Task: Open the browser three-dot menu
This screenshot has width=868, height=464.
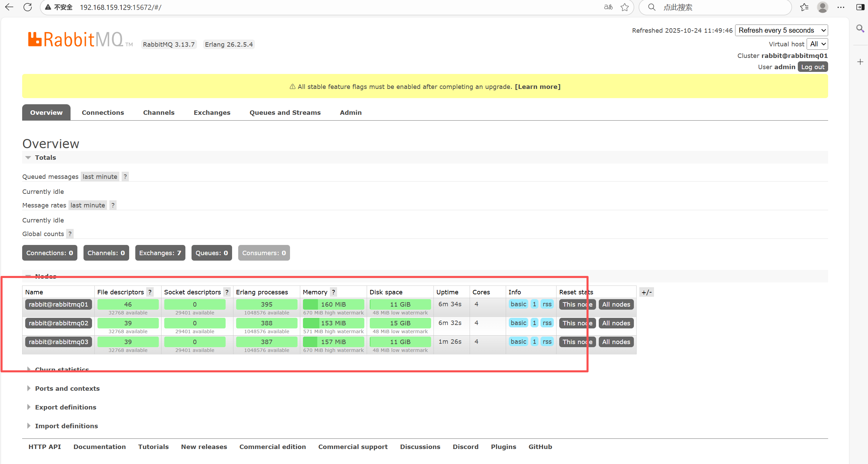Action: click(841, 7)
